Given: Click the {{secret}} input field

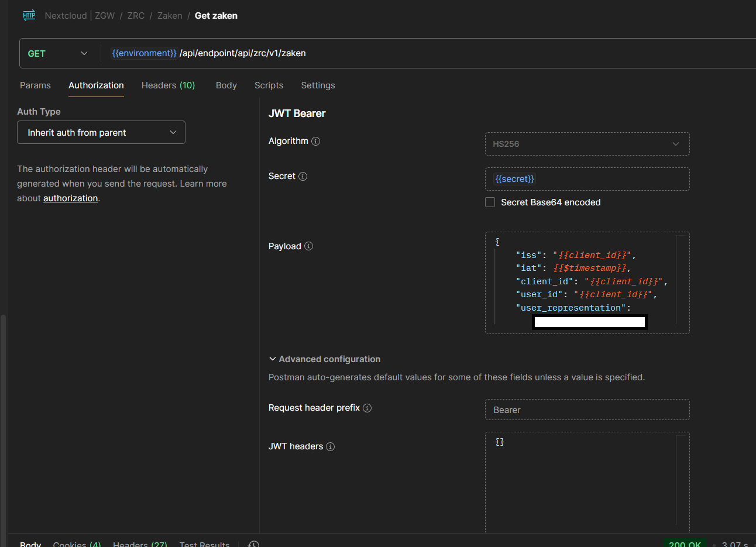Looking at the screenshot, I should (x=587, y=179).
